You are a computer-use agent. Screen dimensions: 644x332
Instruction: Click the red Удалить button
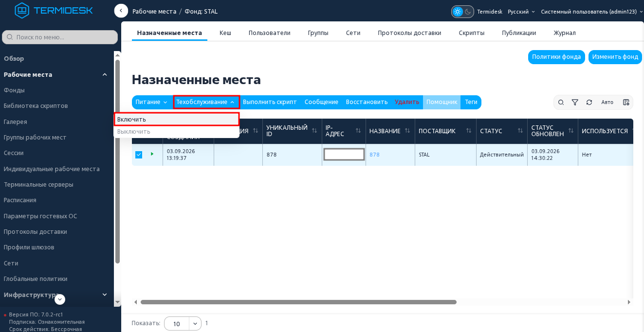[x=407, y=102]
